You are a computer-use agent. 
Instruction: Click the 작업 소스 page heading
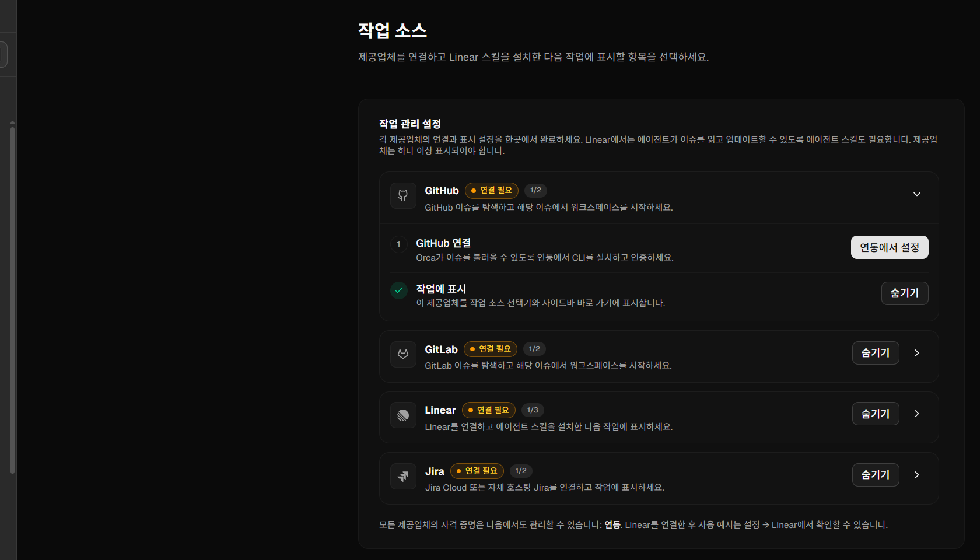click(393, 30)
